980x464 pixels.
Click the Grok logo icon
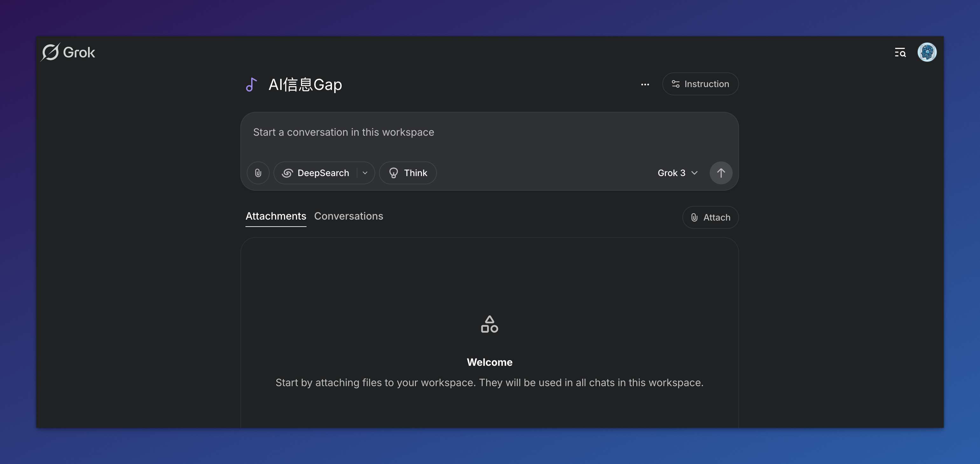pyautogui.click(x=51, y=52)
